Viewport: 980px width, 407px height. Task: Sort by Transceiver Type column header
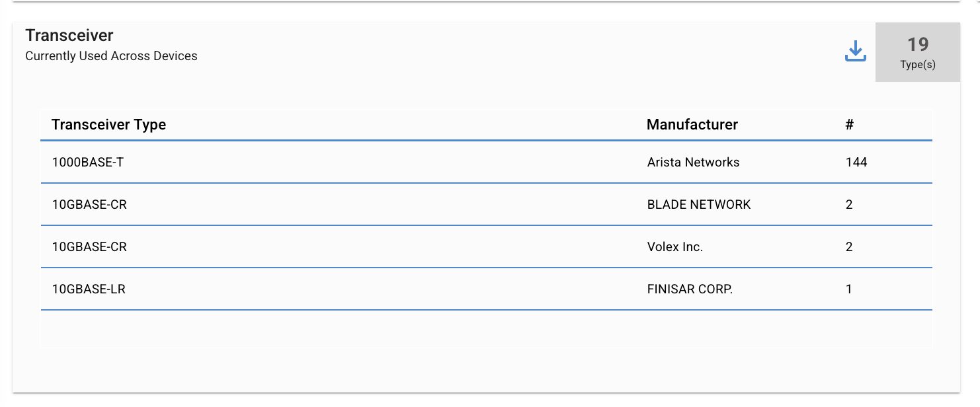108,125
